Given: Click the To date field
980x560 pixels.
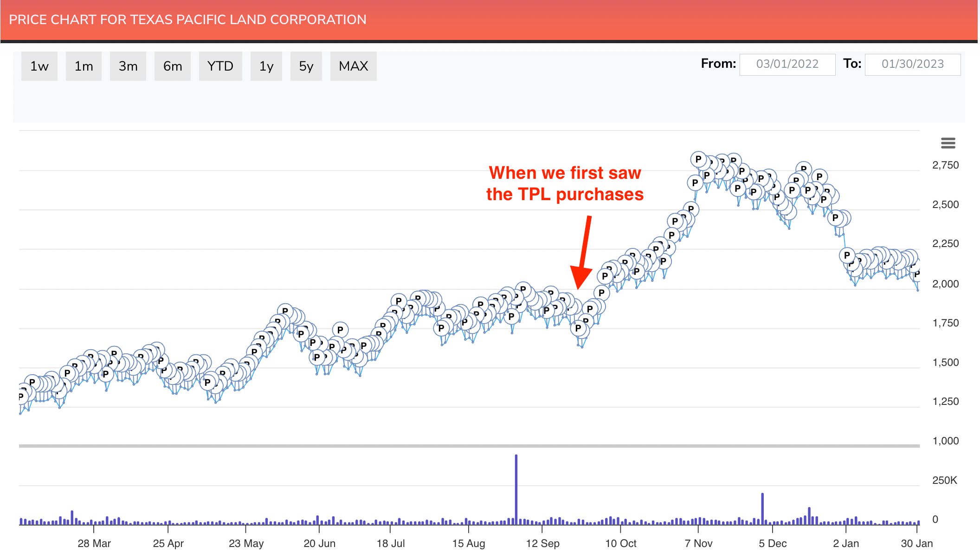Looking at the screenshot, I should point(912,64).
